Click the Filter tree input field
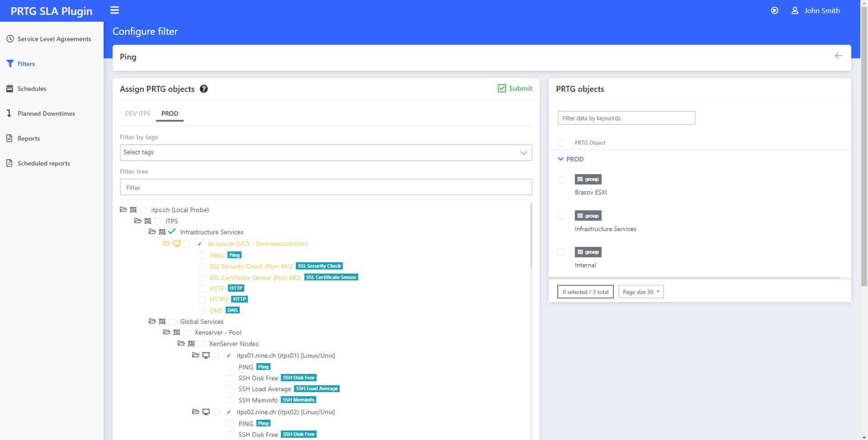The image size is (868, 440). tap(326, 187)
